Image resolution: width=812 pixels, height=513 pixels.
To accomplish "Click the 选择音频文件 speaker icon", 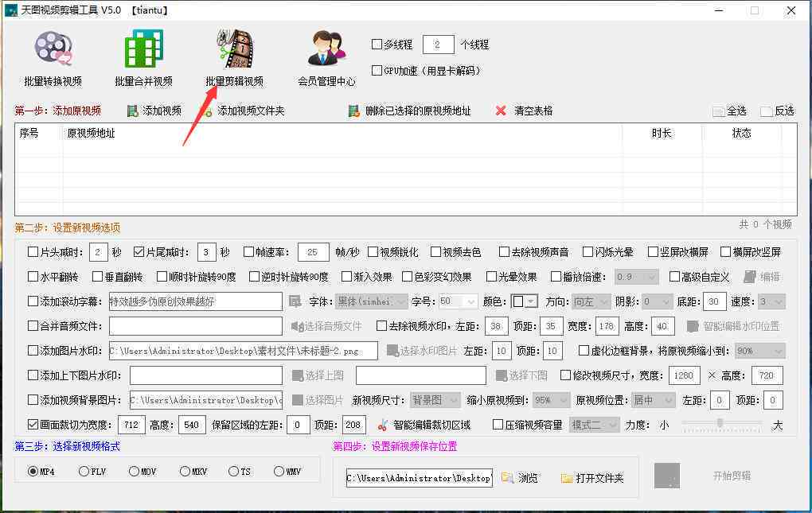I will pyautogui.click(x=297, y=326).
